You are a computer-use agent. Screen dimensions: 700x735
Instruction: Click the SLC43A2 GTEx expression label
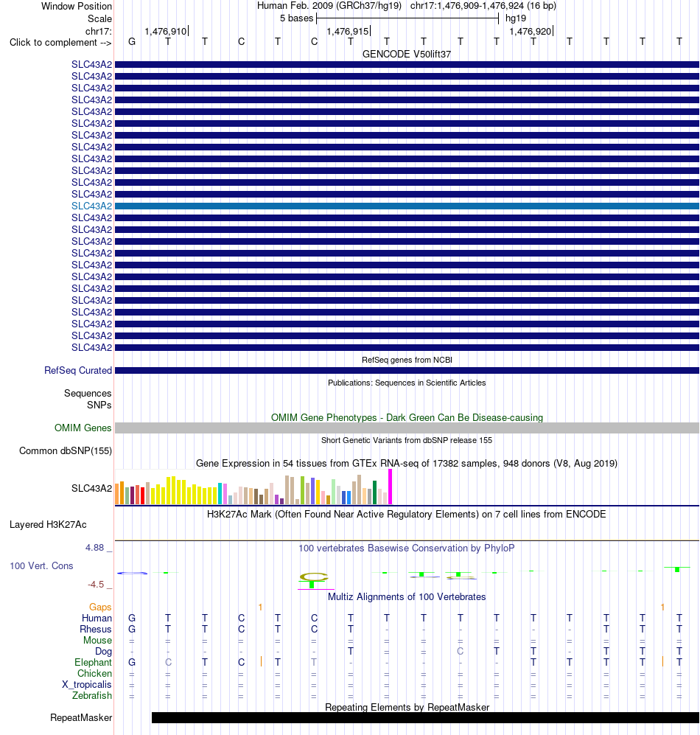[92, 489]
